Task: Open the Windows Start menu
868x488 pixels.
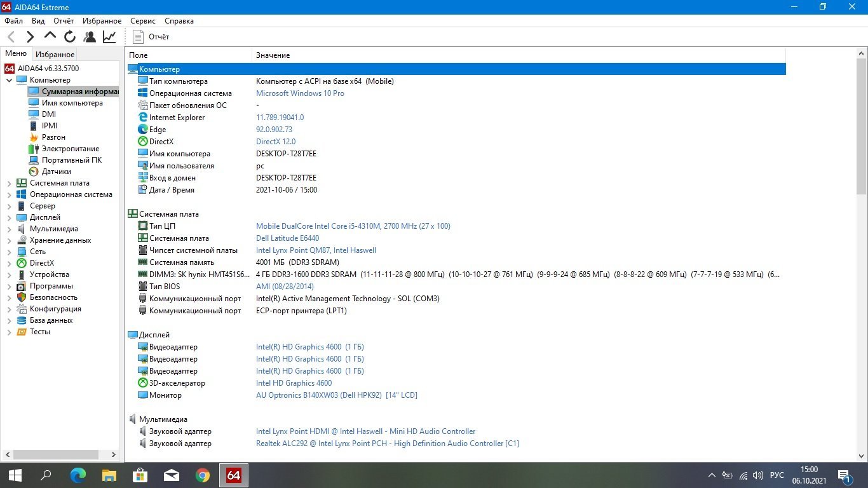Action: click(15, 475)
